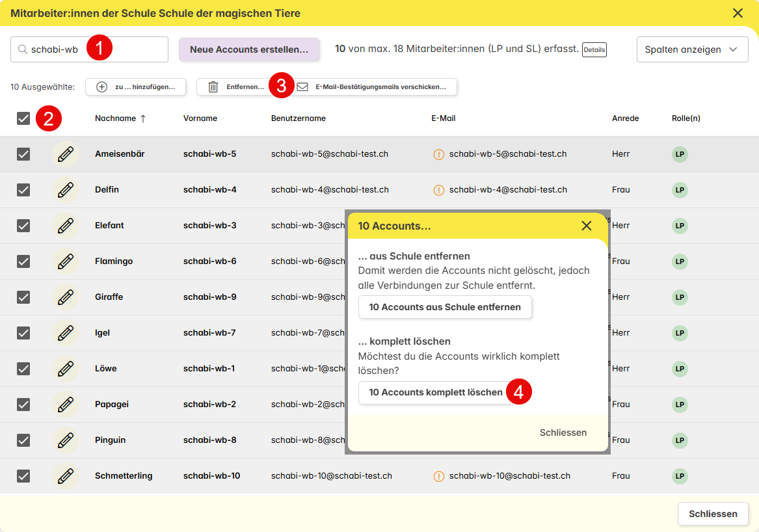759x532 pixels.
Task: Edit the Delfin account via pencil icon
Action: pyautogui.click(x=66, y=190)
